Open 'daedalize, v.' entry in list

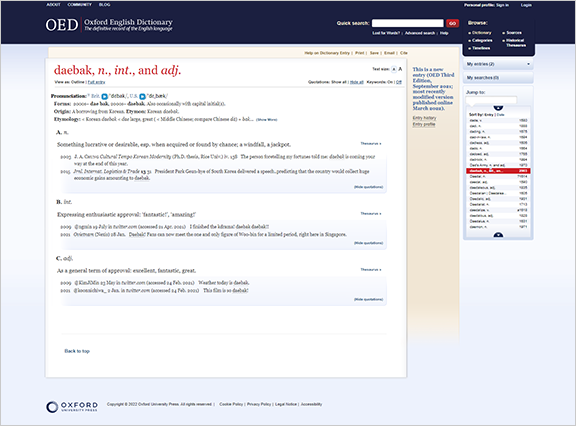click(498, 210)
